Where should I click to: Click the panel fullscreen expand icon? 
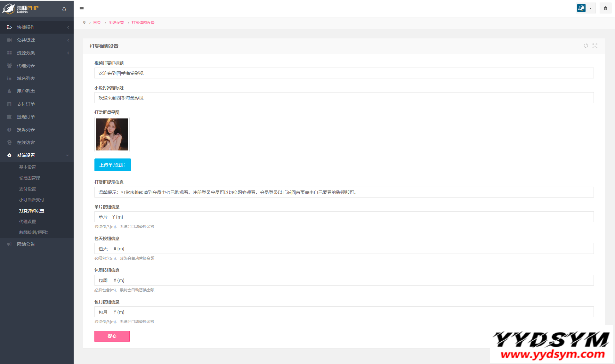595,46
